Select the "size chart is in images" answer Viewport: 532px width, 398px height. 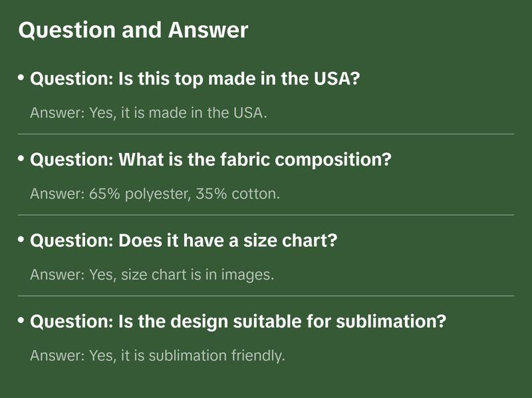click(x=152, y=274)
